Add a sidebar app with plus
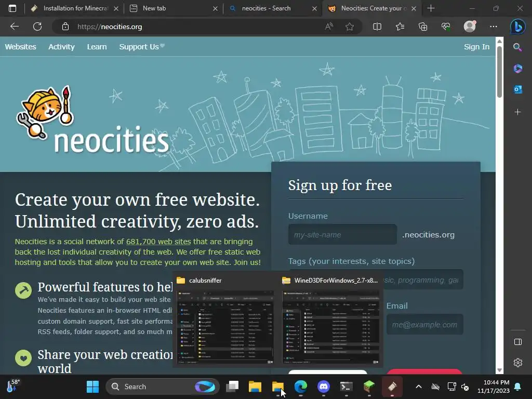 tap(517, 112)
